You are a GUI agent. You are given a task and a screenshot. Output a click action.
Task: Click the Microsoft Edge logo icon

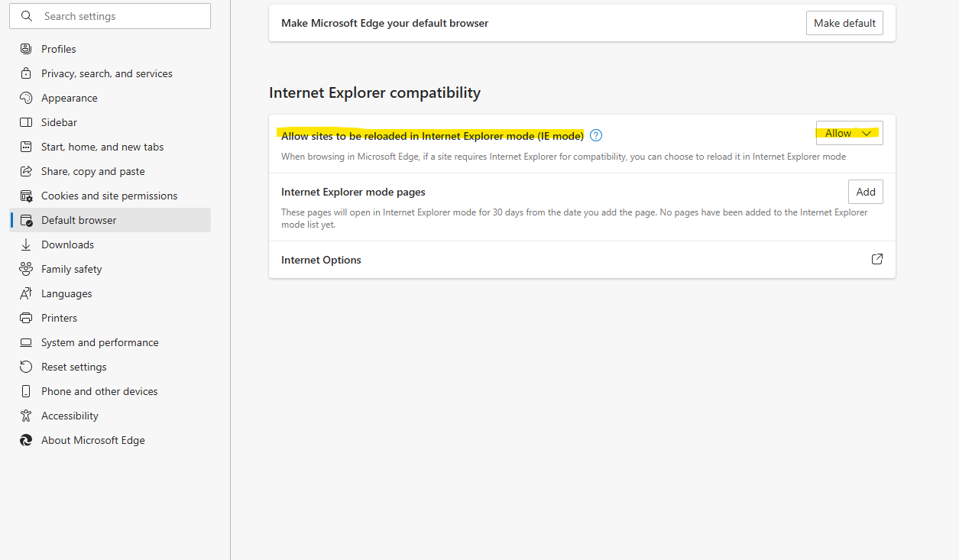point(26,440)
